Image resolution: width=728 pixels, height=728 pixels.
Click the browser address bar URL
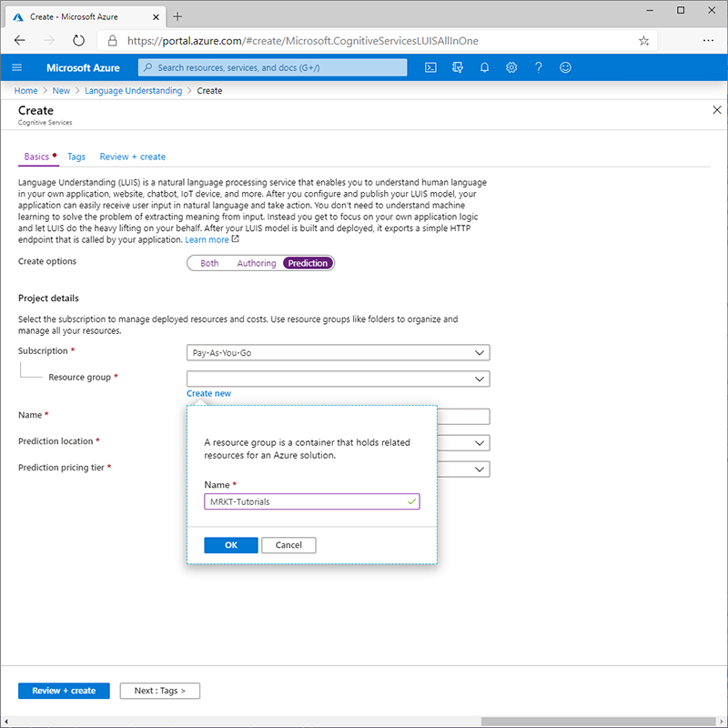[x=303, y=41]
